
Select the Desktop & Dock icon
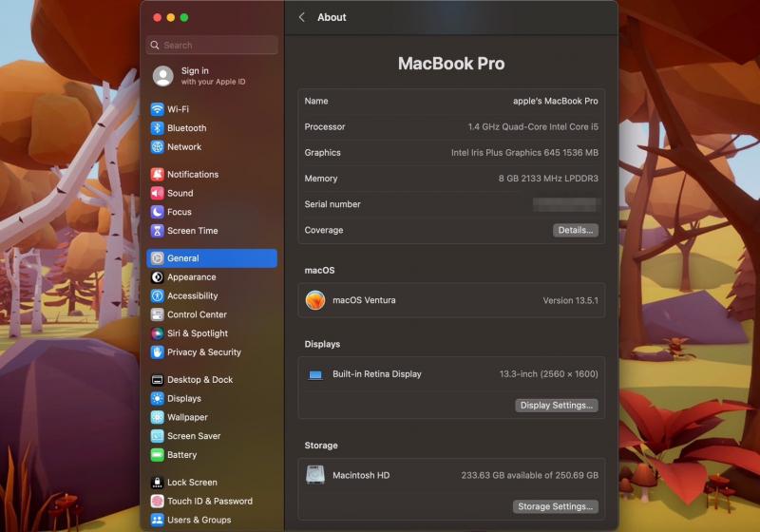[157, 380]
